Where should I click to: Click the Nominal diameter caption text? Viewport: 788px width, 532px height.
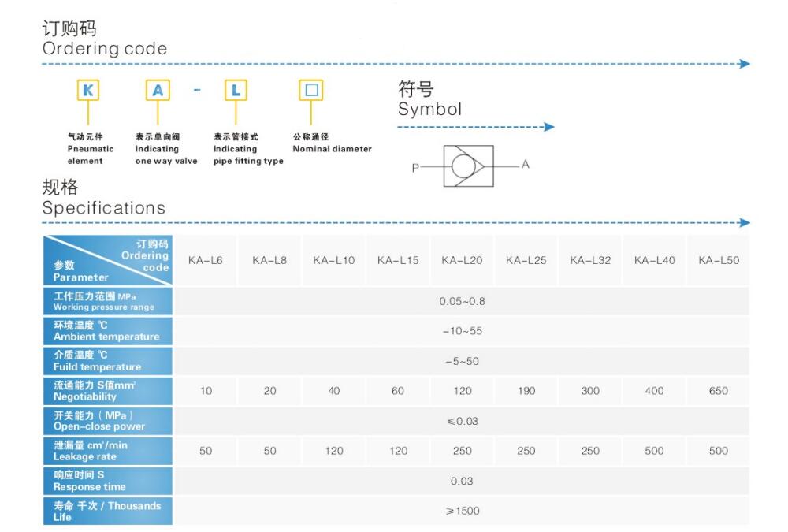tap(332, 149)
